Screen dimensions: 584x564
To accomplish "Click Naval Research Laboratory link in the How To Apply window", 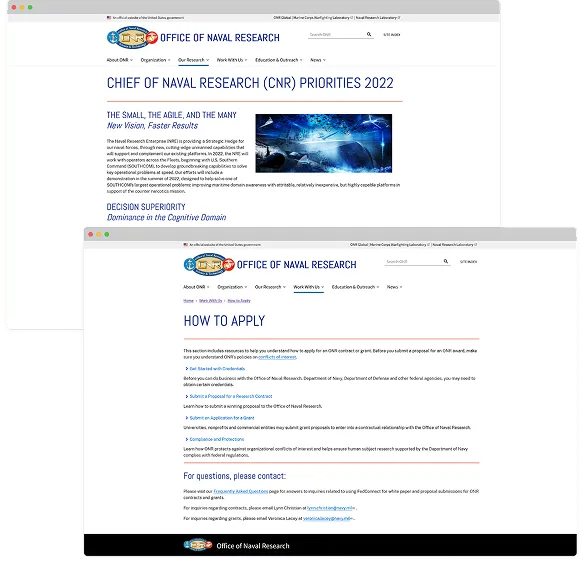I will point(454,245).
